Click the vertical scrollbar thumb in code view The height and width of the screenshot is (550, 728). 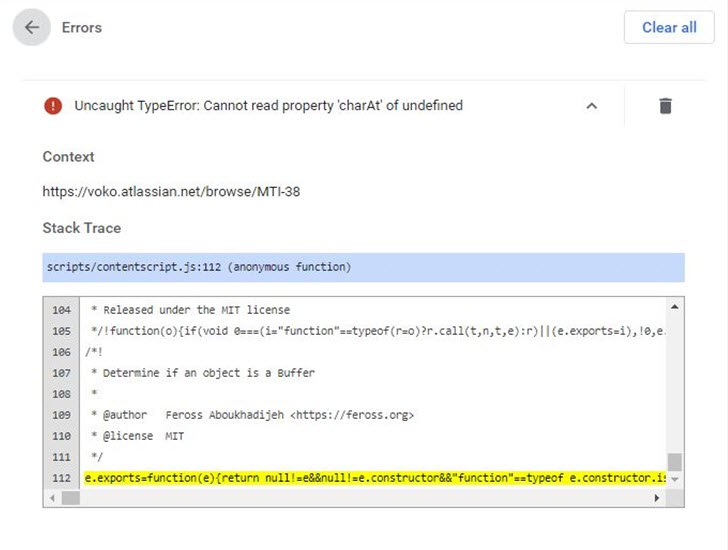(x=675, y=462)
